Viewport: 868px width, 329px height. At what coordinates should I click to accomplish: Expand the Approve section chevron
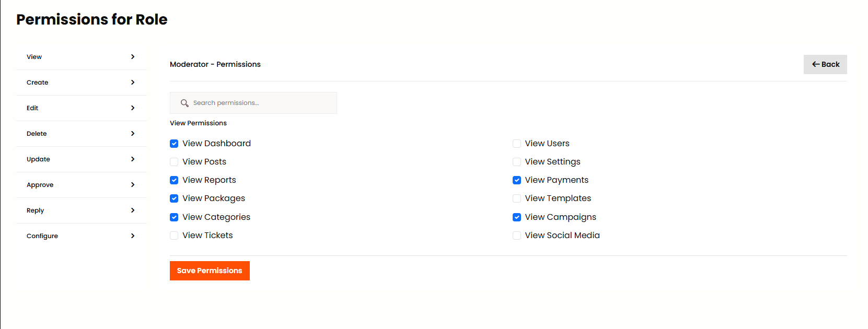tap(132, 185)
